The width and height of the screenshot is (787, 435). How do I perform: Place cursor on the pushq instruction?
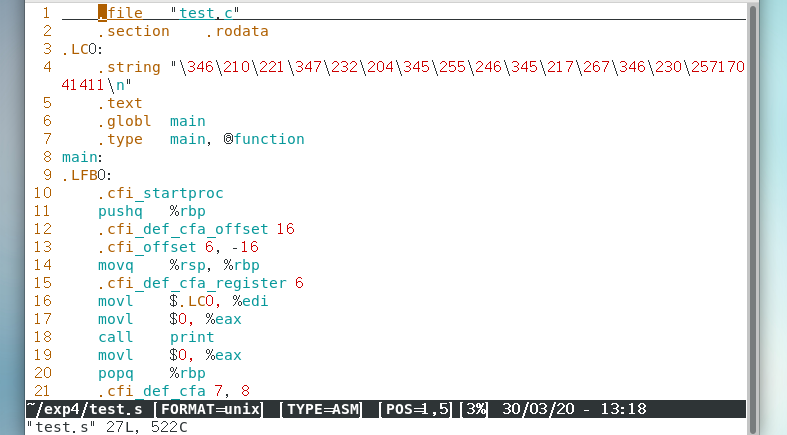click(120, 211)
